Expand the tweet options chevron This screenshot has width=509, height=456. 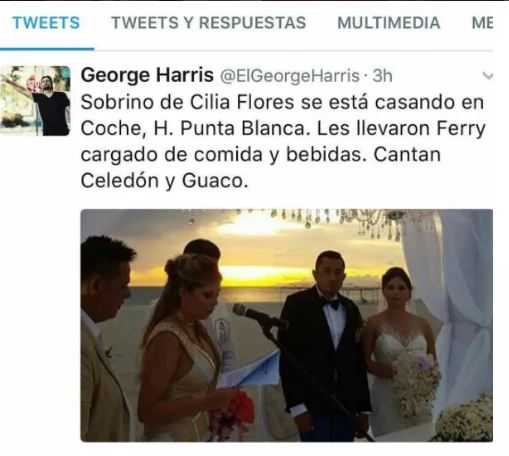point(488,76)
